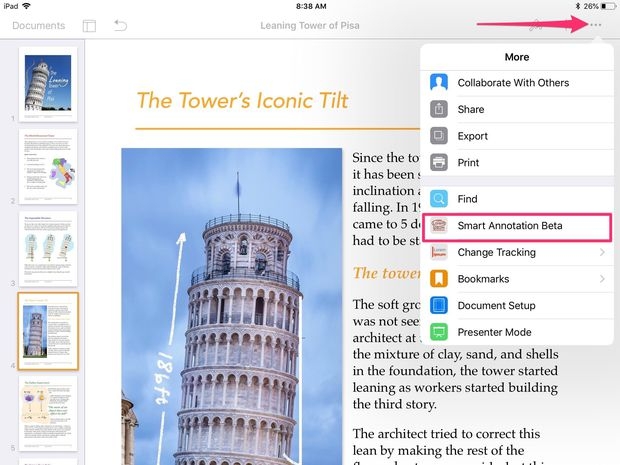
Task: Tap the blue Document Setup icon
Action: pos(439,305)
